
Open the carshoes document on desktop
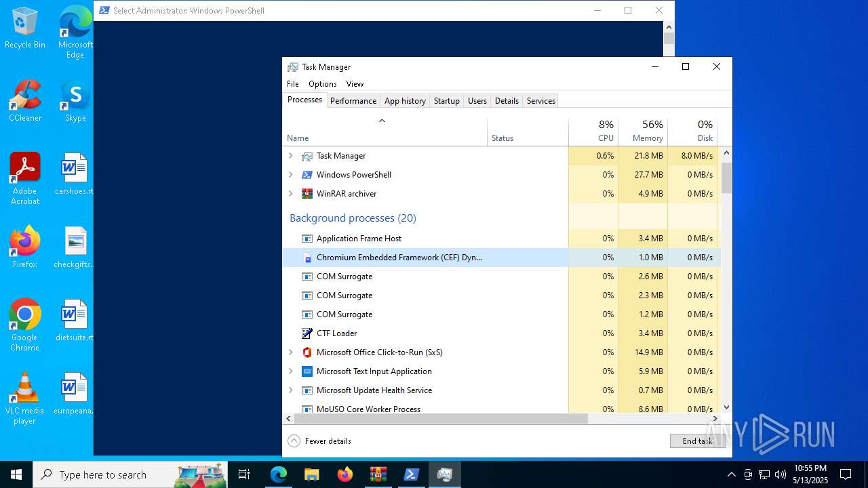[75, 175]
